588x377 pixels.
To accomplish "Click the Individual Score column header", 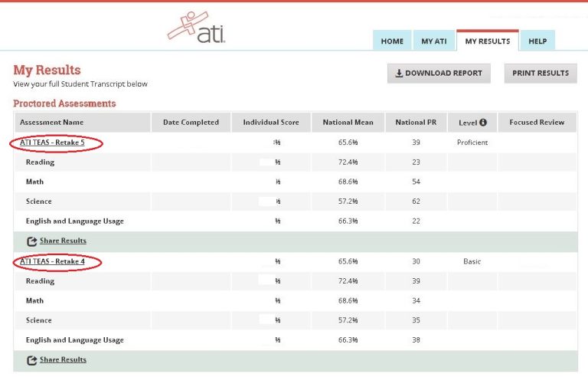I will coord(270,123).
